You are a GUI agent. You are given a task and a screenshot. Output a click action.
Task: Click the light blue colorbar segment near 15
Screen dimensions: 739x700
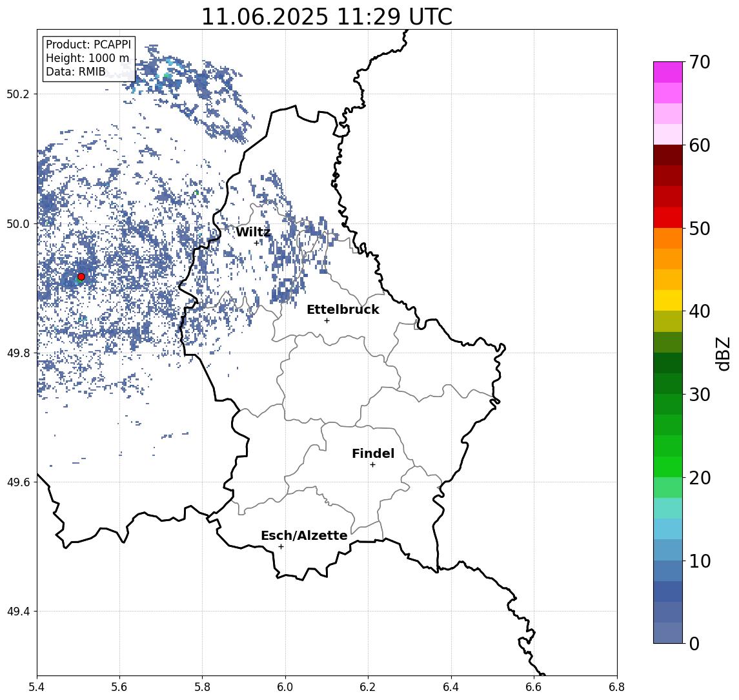[x=668, y=530]
